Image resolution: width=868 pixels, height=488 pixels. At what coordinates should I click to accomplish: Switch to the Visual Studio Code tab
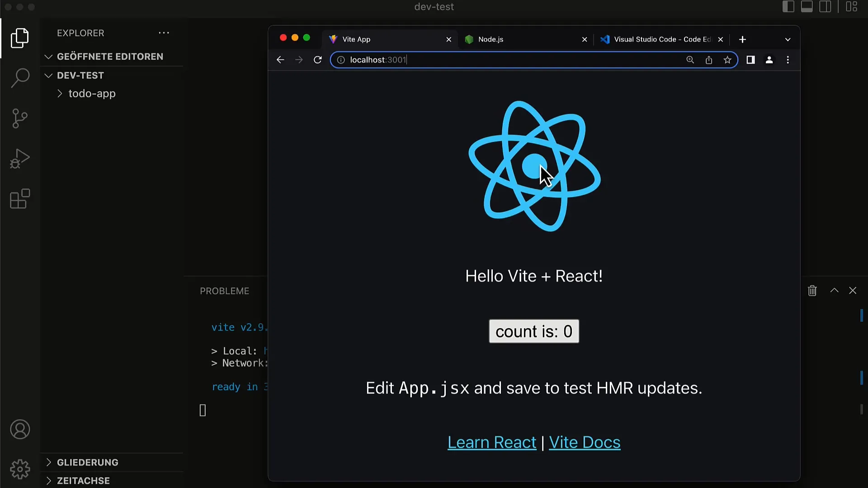[x=662, y=39]
